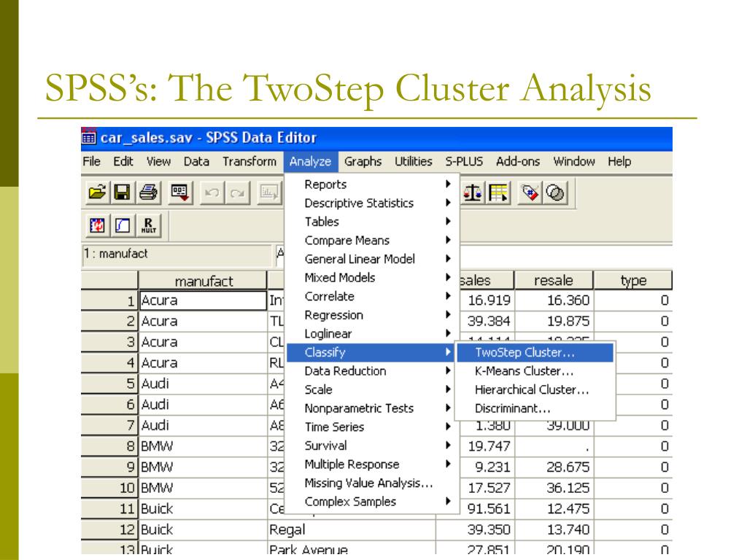Open the Nonparametric Tests submenu
The height and width of the screenshot is (560, 747).
[x=370, y=408]
